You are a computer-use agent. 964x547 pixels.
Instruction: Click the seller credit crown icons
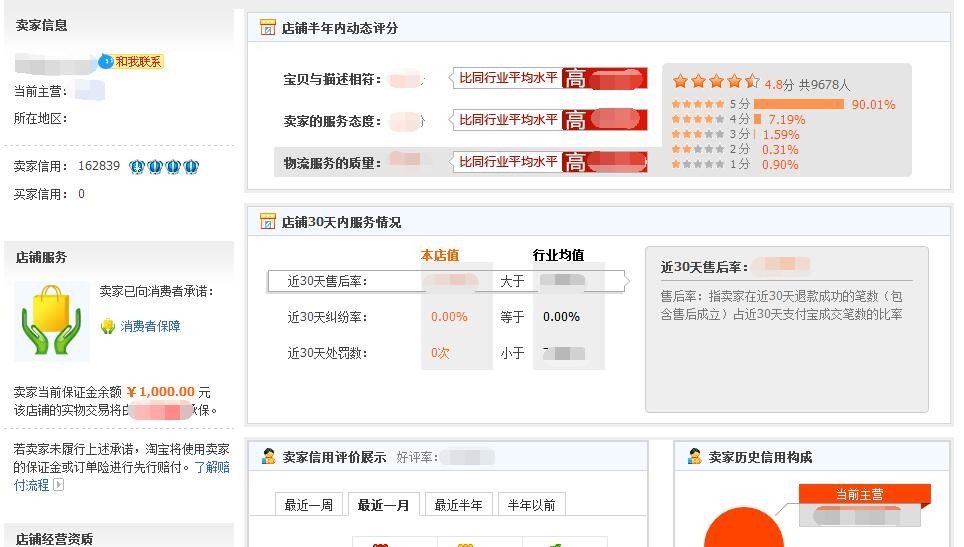click(164, 166)
